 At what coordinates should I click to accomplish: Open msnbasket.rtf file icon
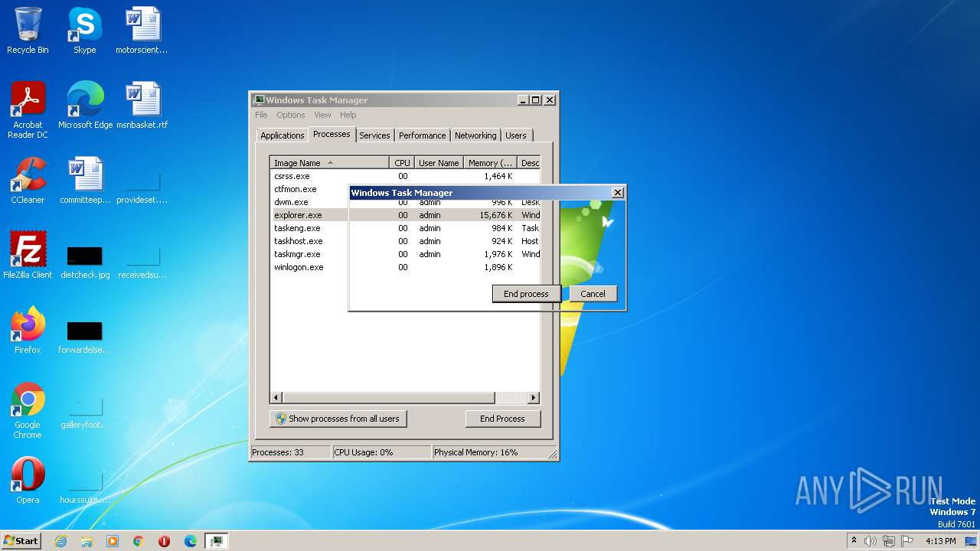[x=142, y=106]
